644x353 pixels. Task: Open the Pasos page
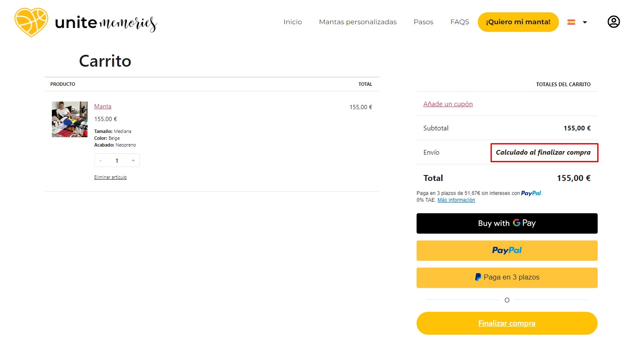point(423,22)
